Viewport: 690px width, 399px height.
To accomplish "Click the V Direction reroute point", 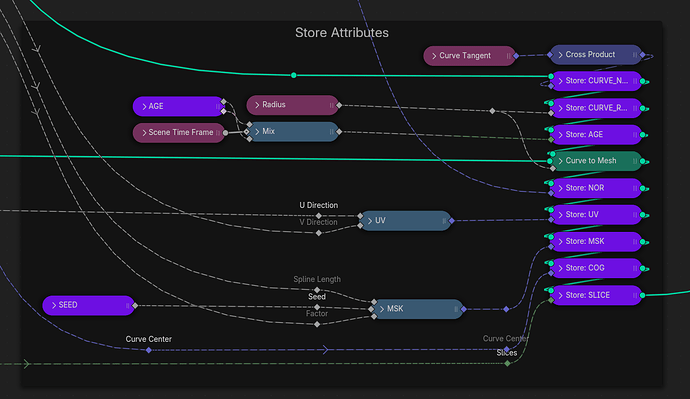I will pyautogui.click(x=319, y=233).
